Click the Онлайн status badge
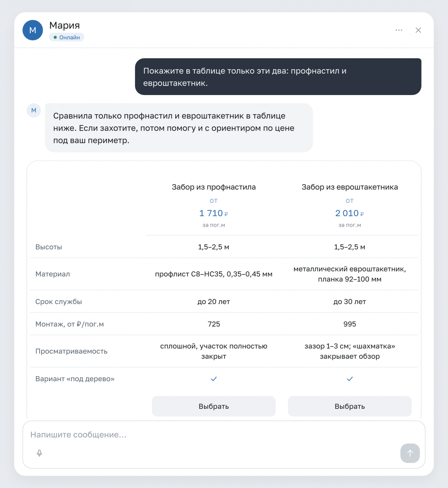 (x=67, y=37)
